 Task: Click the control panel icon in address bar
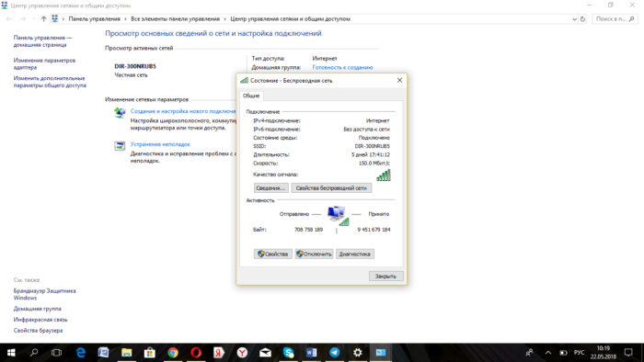pyautogui.click(x=54, y=19)
